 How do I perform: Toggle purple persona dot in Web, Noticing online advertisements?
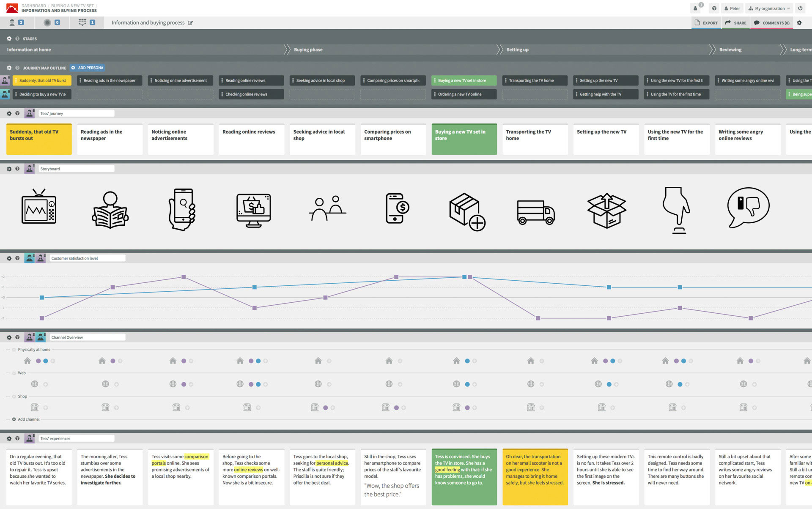pos(184,384)
